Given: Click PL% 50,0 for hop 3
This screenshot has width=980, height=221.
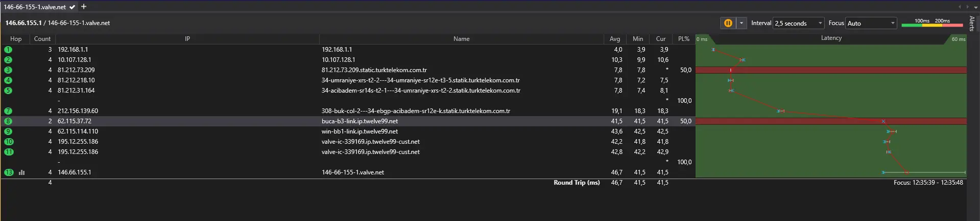Looking at the screenshot, I should click(x=686, y=70).
